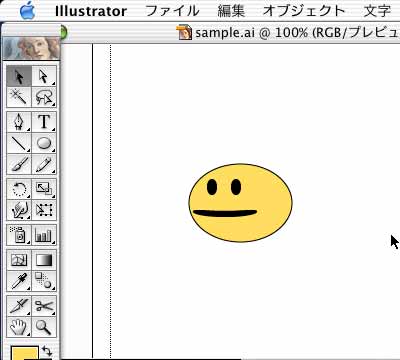Select the Blend tool
Viewport: 400px width, 360px height.
(44, 281)
